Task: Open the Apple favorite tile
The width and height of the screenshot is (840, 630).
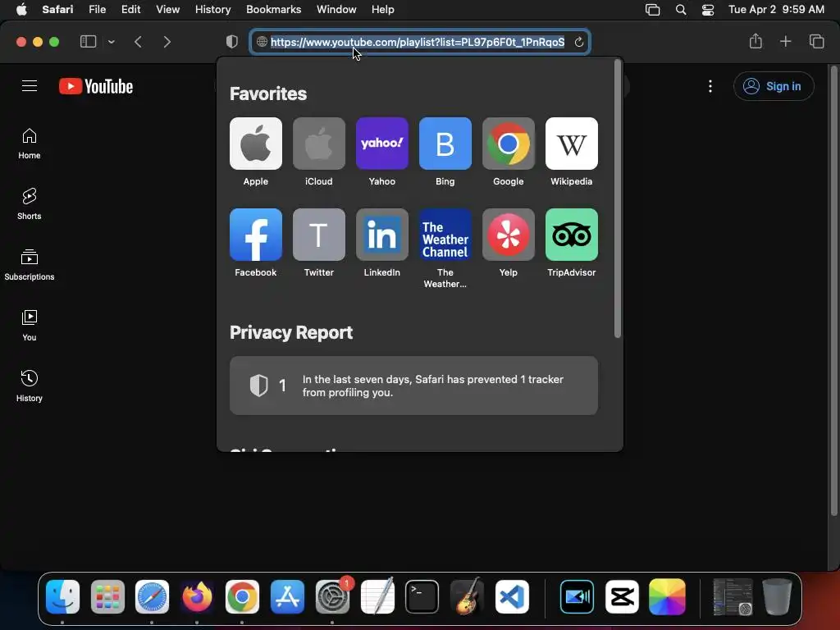Action: [x=256, y=144]
